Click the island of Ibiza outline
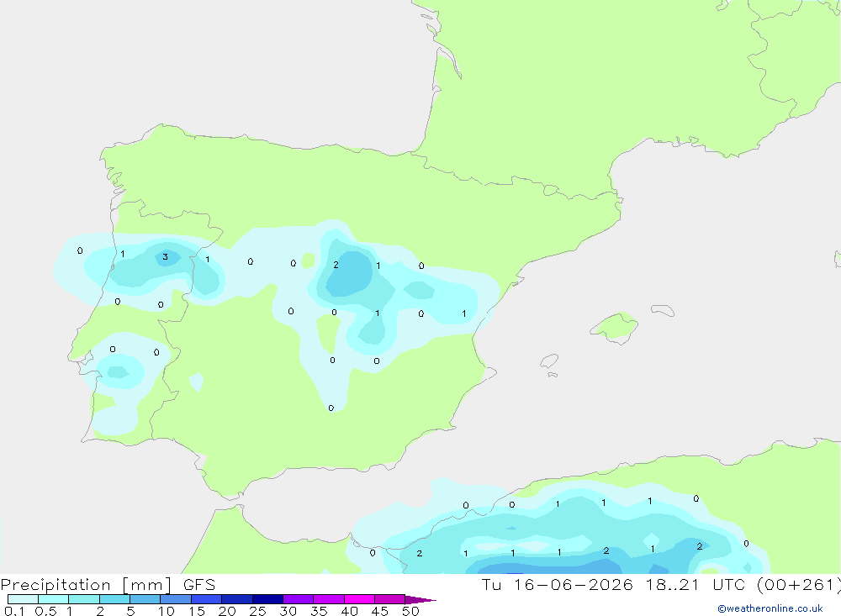 pyautogui.click(x=549, y=361)
